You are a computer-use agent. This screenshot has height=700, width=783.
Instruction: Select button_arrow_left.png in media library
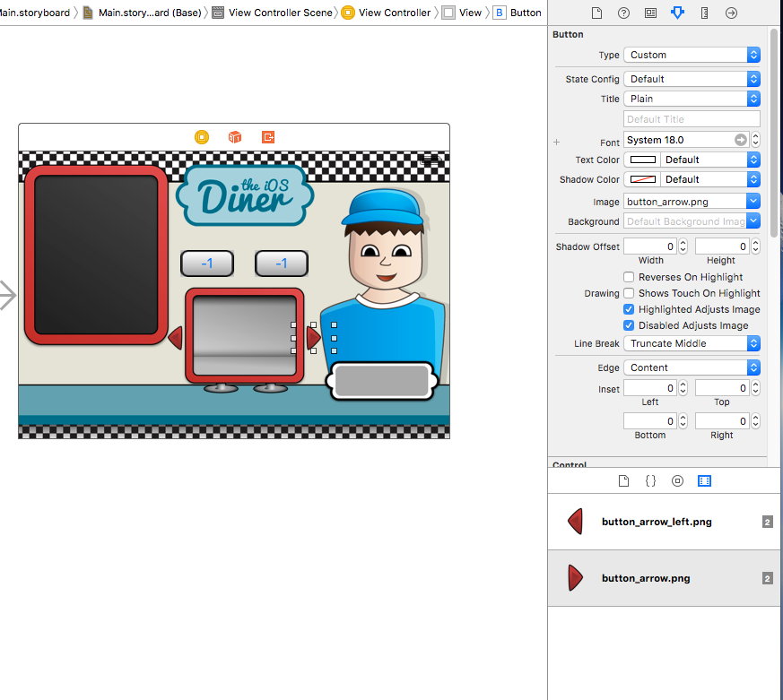pyautogui.click(x=665, y=522)
